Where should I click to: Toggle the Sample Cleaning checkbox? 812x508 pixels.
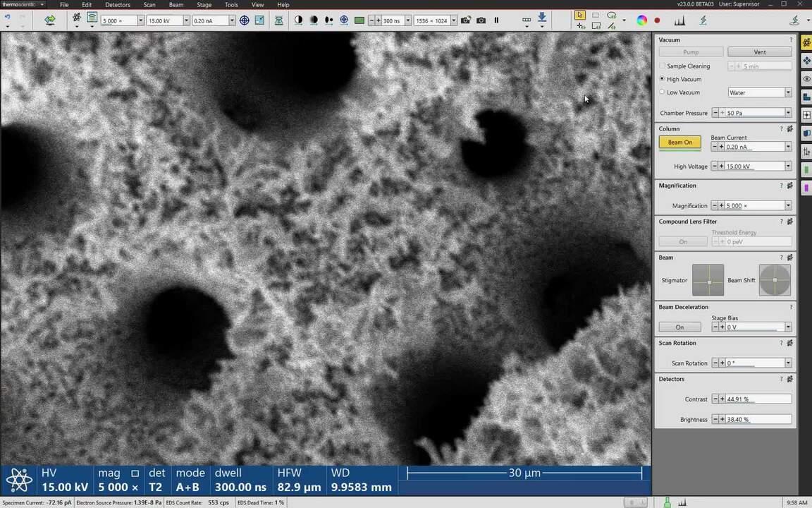[x=662, y=66]
